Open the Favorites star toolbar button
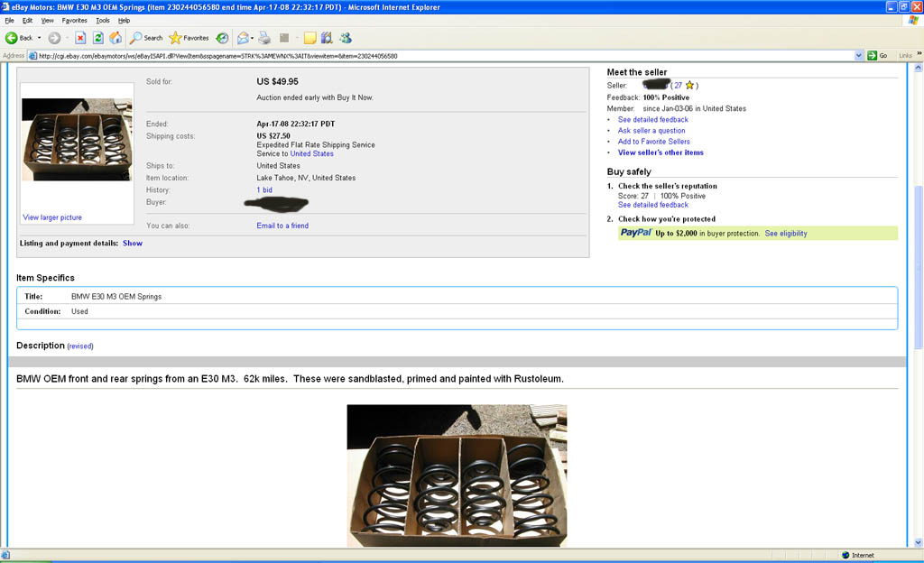924x563 pixels. [x=189, y=38]
